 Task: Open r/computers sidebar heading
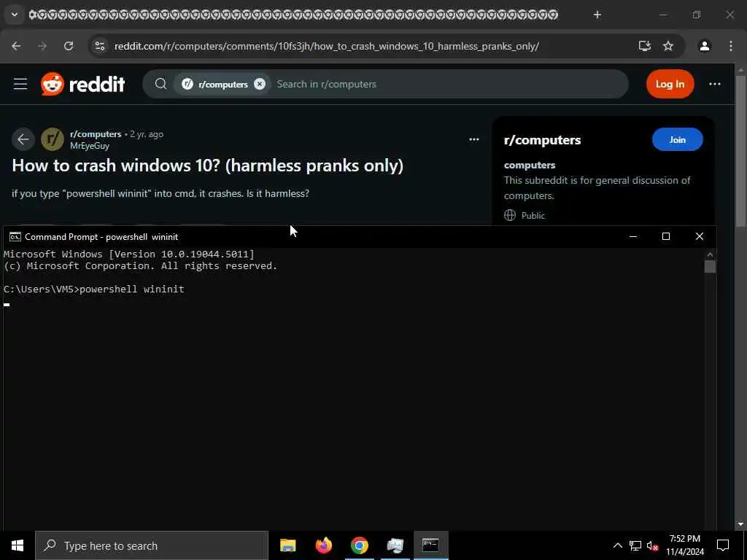(542, 140)
